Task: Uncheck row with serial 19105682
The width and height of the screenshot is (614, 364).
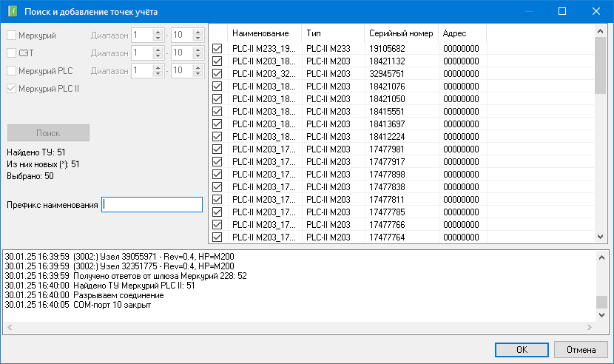Action: point(217,49)
